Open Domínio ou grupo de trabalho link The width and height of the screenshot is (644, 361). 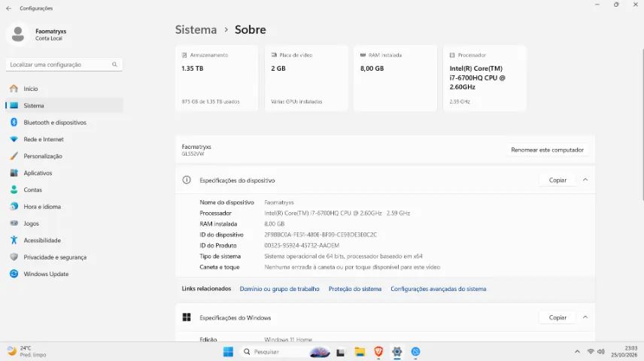point(279,289)
